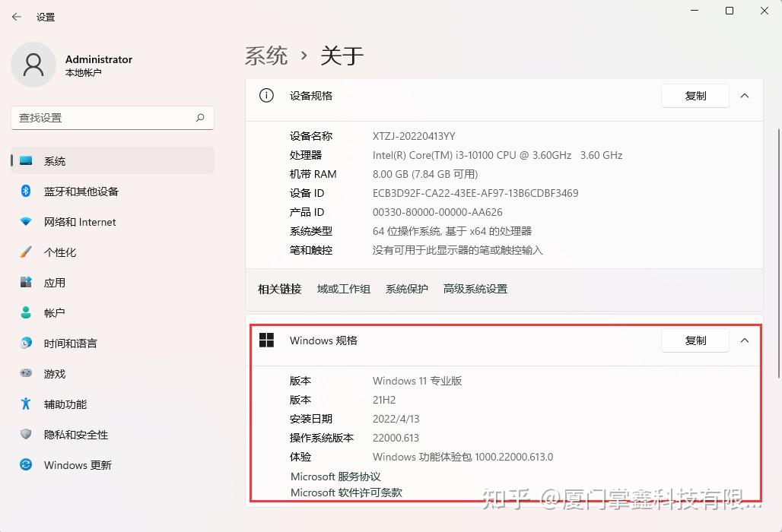
Task: Click 本地帐户 under Administrator
Action: click(83, 73)
